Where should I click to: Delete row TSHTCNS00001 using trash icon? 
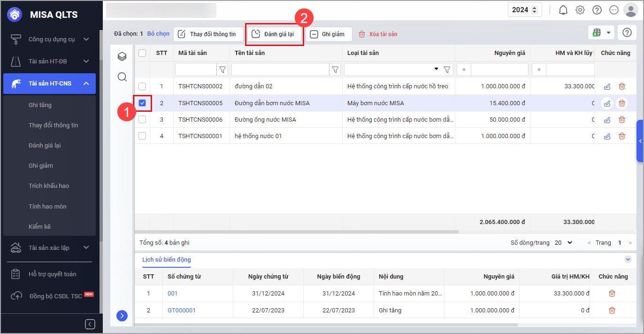point(622,136)
